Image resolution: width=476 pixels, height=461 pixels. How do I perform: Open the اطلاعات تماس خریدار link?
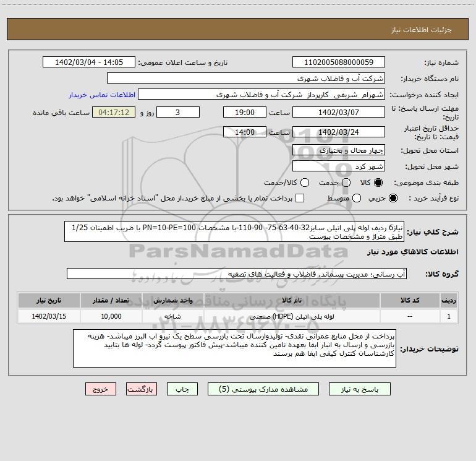point(102,95)
